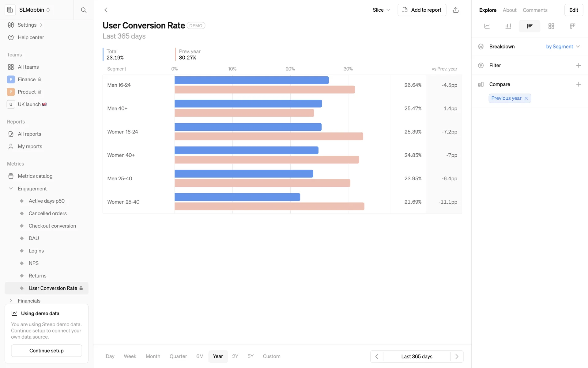Add a comparison with plus icon
Screen dimensions: 588x368
coord(578,84)
